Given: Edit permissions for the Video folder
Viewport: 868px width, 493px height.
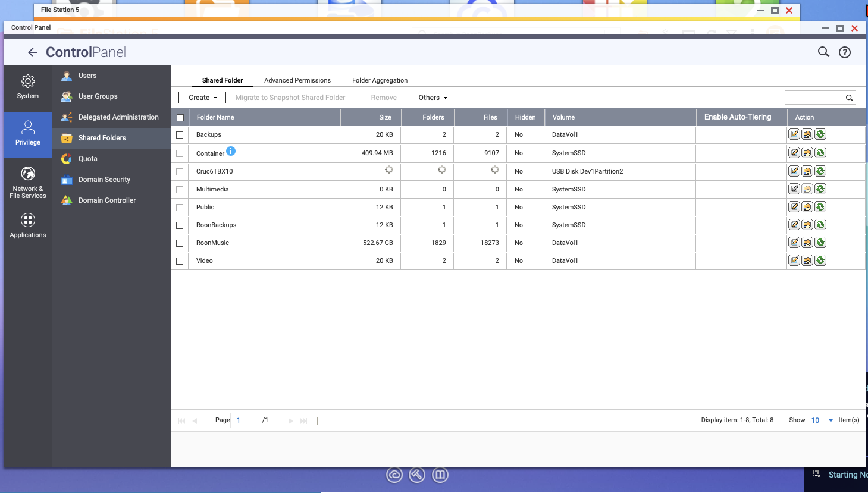Looking at the screenshot, I should click(x=807, y=260).
